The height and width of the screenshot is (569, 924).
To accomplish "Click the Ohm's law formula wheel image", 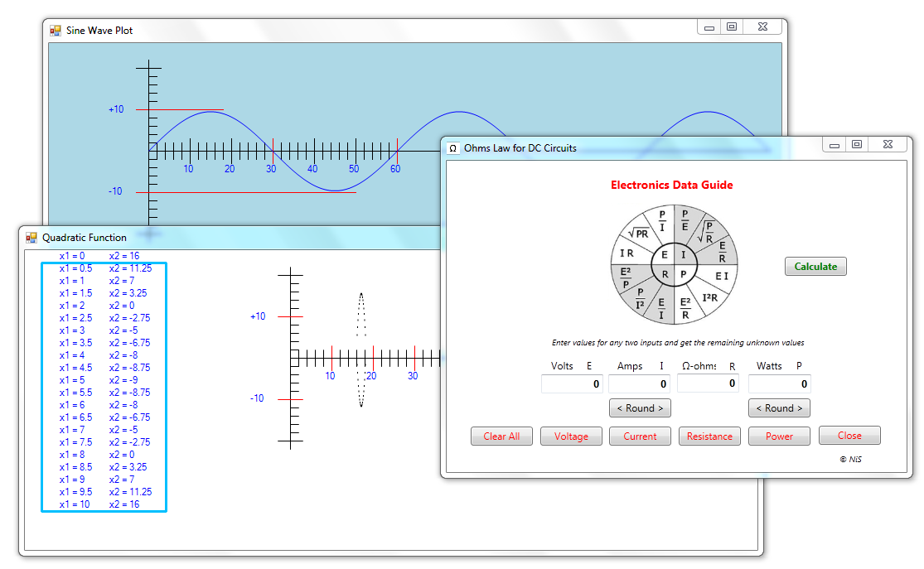I will click(x=674, y=265).
